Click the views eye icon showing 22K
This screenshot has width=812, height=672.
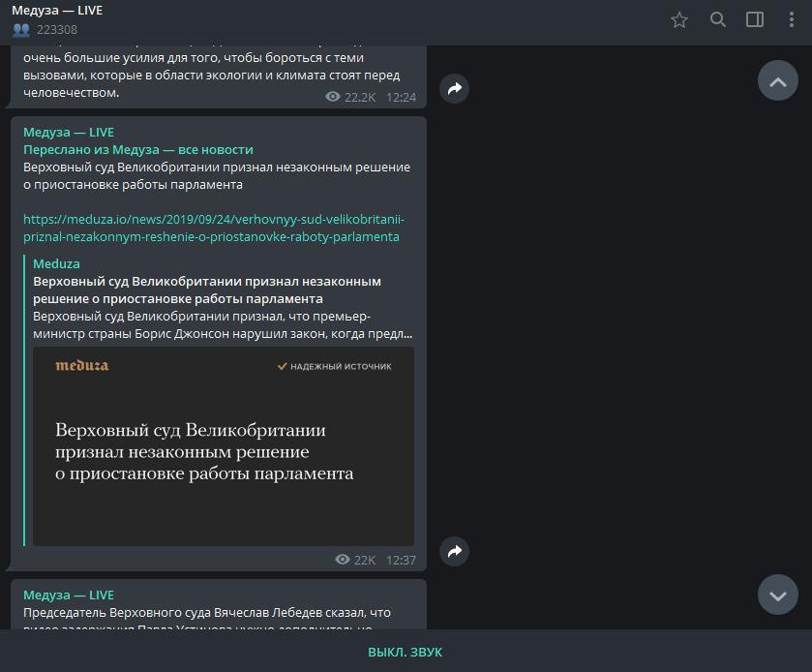click(x=343, y=560)
